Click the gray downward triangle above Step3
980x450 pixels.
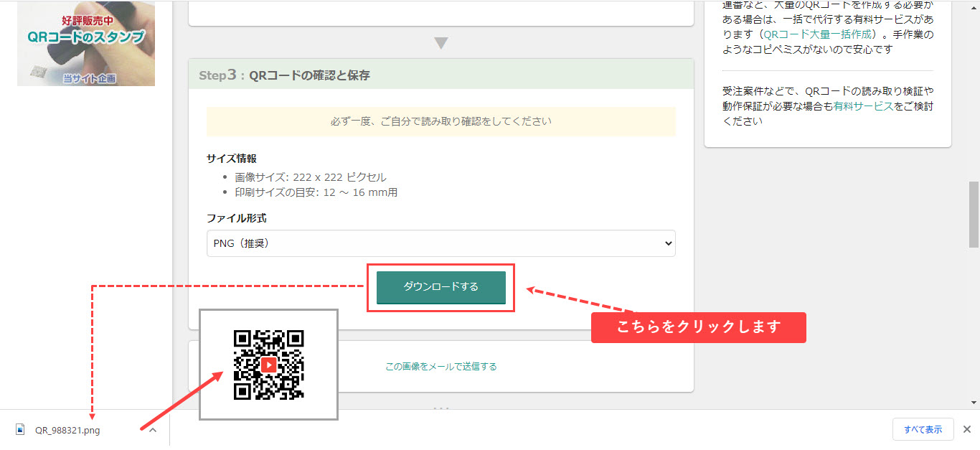click(x=441, y=43)
